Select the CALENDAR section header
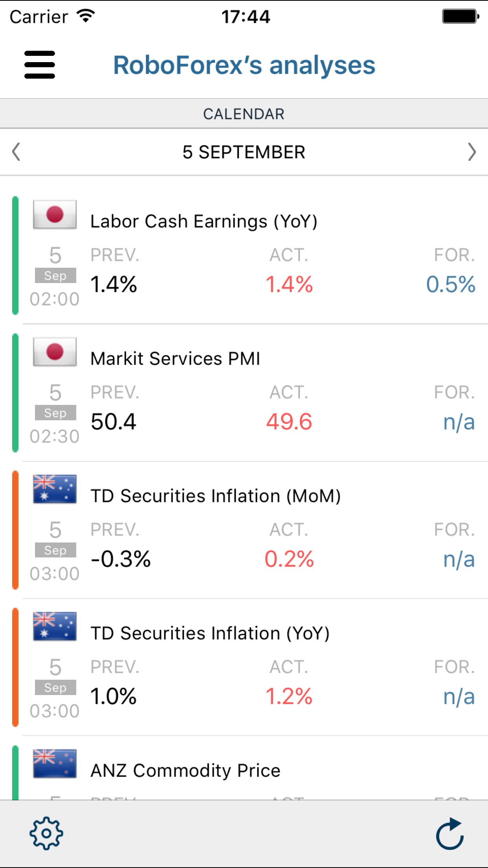Viewport: 488px width, 868px height. point(244,114)
